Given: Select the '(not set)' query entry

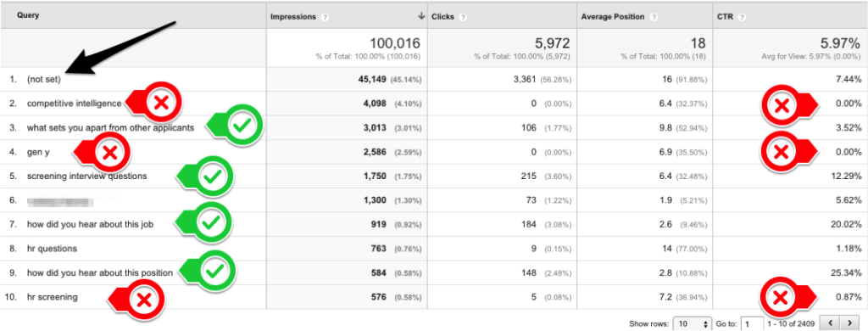Looking at the screenshot, I should (44, 79).
